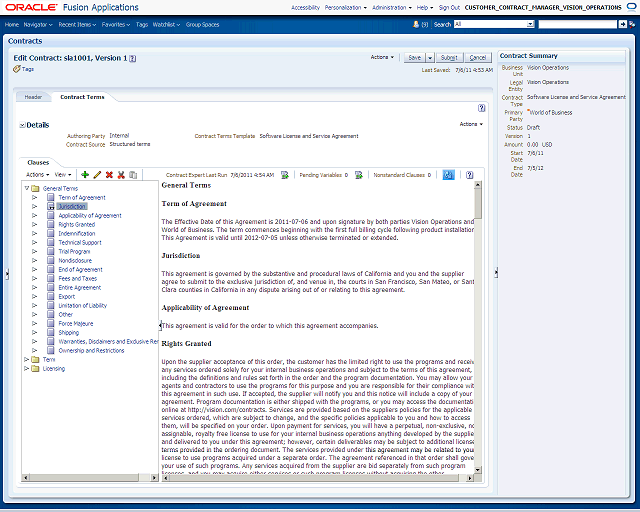Open help icon above Details section
Screen dimensions: 640x512
[x=482, y=108]
